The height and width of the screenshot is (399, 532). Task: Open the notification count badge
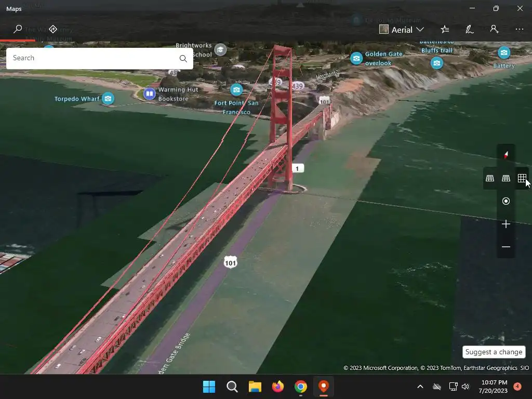coord(517,387)
